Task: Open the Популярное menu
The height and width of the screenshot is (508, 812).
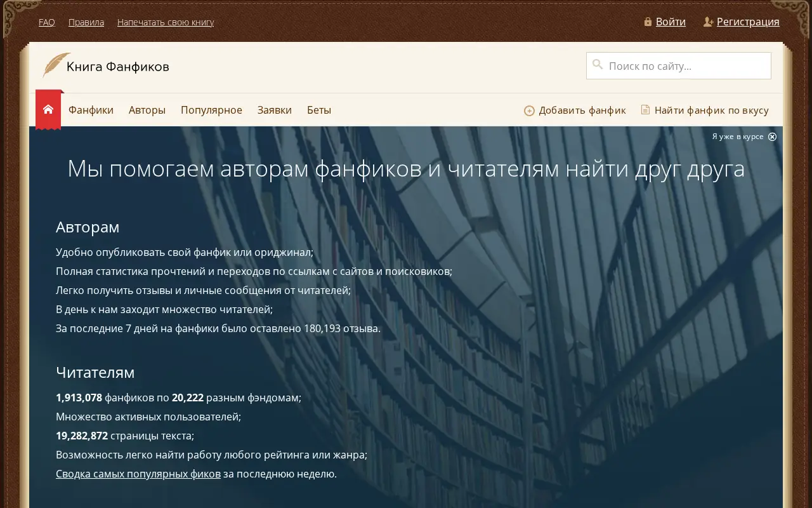Action: click(x=211, y=110)
